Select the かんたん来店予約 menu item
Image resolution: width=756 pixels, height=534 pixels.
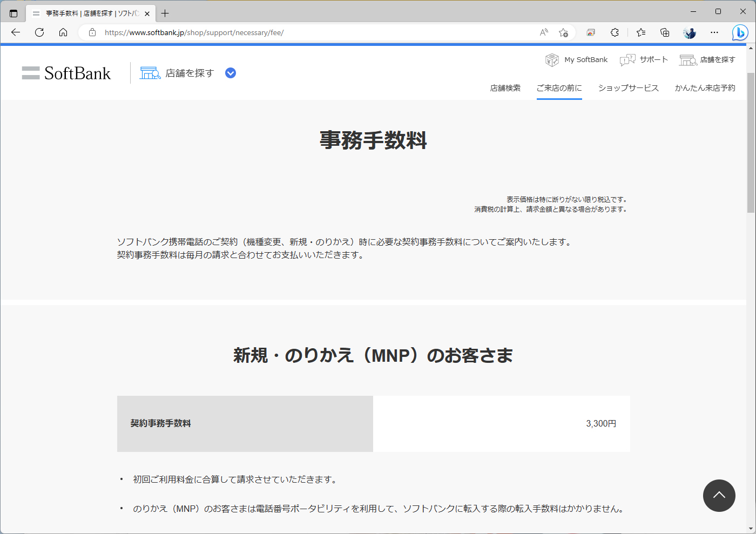(705, 88)
